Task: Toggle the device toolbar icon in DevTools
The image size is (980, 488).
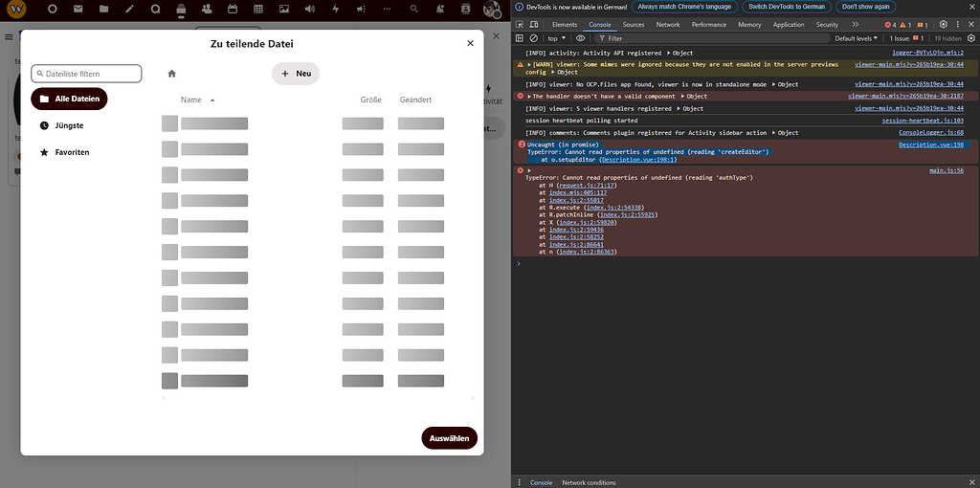Action: tap(534, 25)
